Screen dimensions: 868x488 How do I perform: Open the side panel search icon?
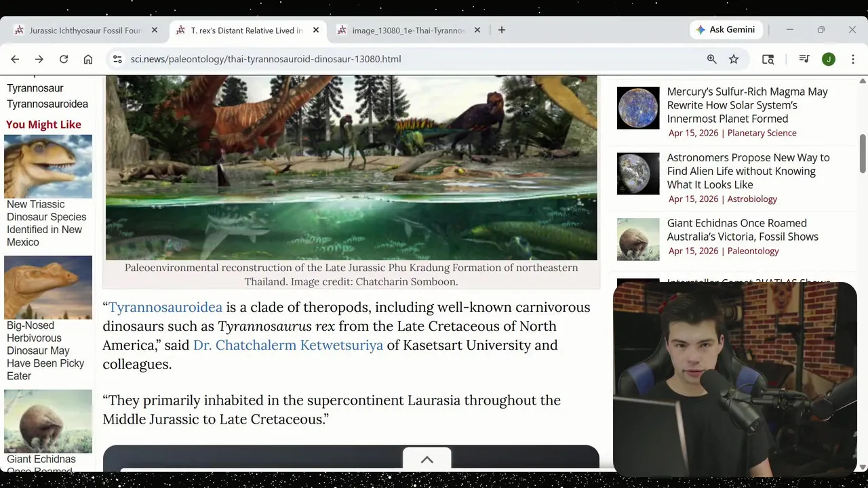(768, 59)
